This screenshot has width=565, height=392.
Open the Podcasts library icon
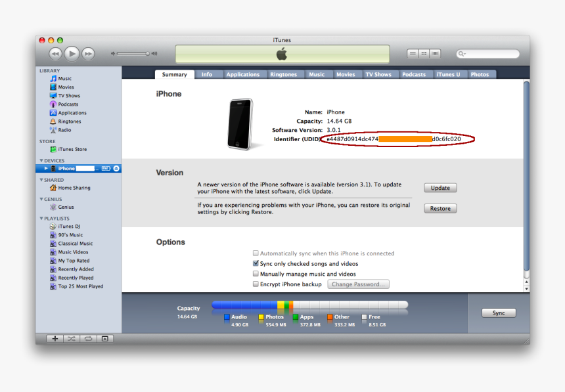(x=53, y=104)
